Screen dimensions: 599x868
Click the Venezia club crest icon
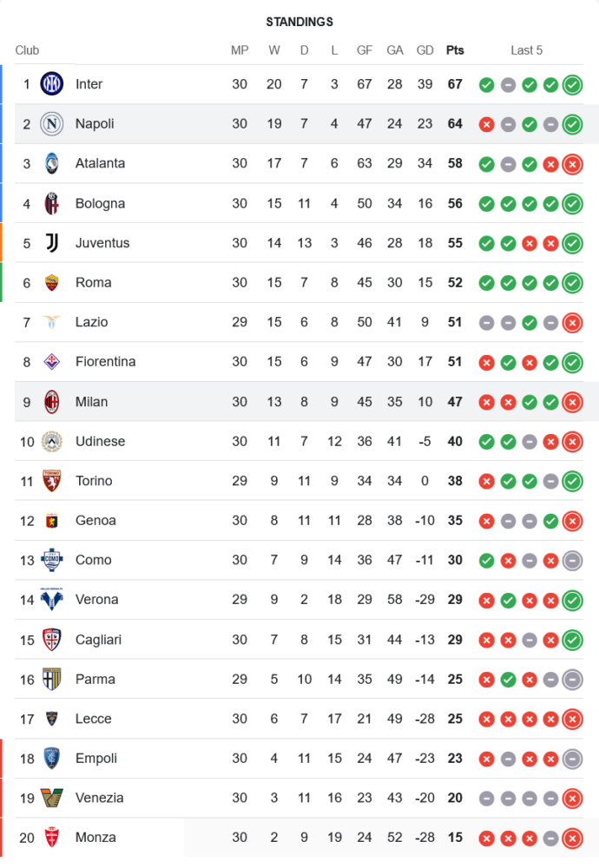(x=52, y=798)
